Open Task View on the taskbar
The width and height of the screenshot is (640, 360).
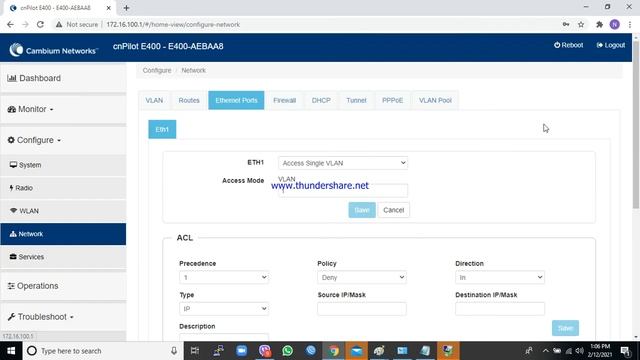click(x=195, y=351)
